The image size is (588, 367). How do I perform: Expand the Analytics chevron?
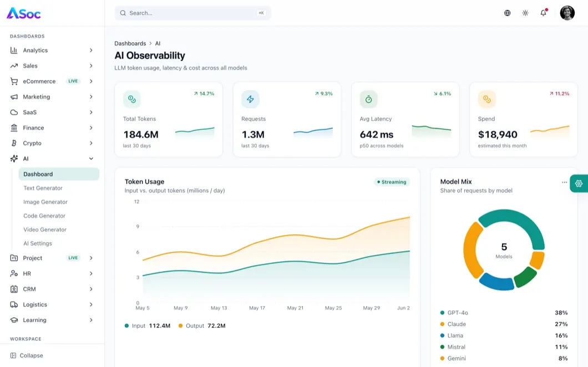91,50
